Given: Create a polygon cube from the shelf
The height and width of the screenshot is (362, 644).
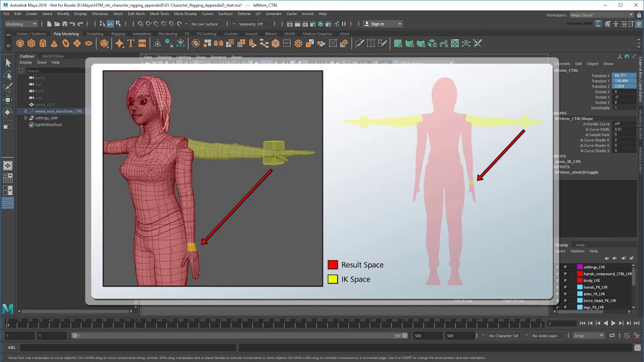Looking at the screenshot, I should tap(31, 44).
